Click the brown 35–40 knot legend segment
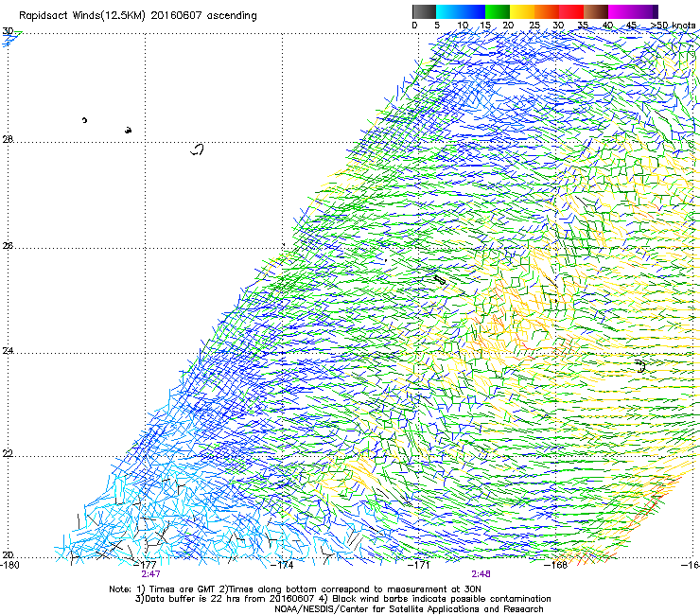Screen dimensions: 700x615 596,11
